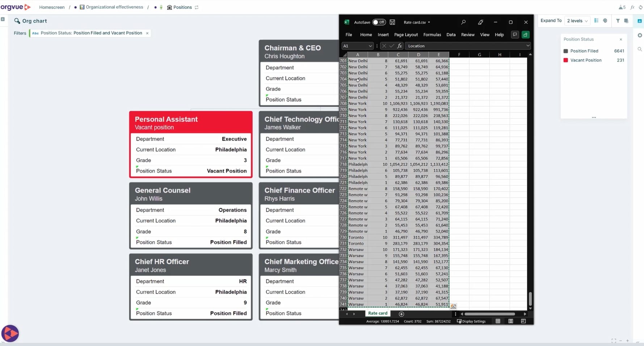The height and width of the screenshot is (346, 644).
Task: Open the Name Box dropdown for A1
Action: point(370,46)
